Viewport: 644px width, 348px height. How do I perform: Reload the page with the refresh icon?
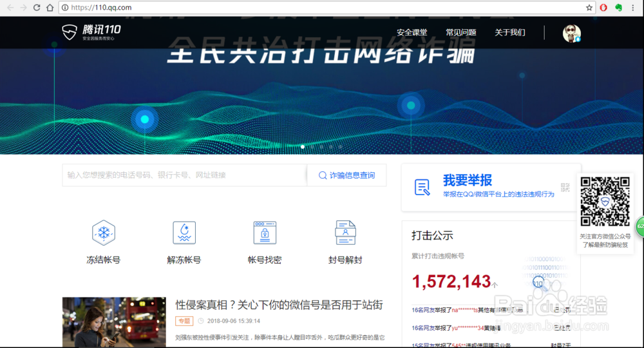click(37, 7)
